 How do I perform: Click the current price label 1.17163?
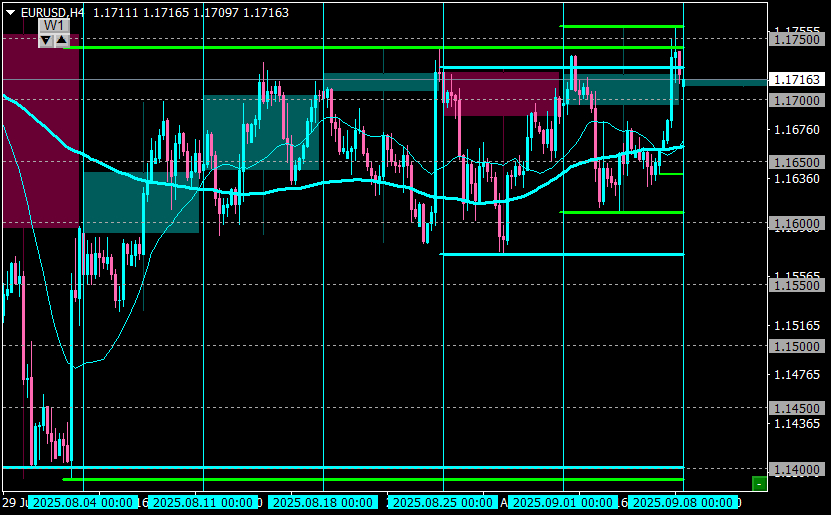pos(797,79)
